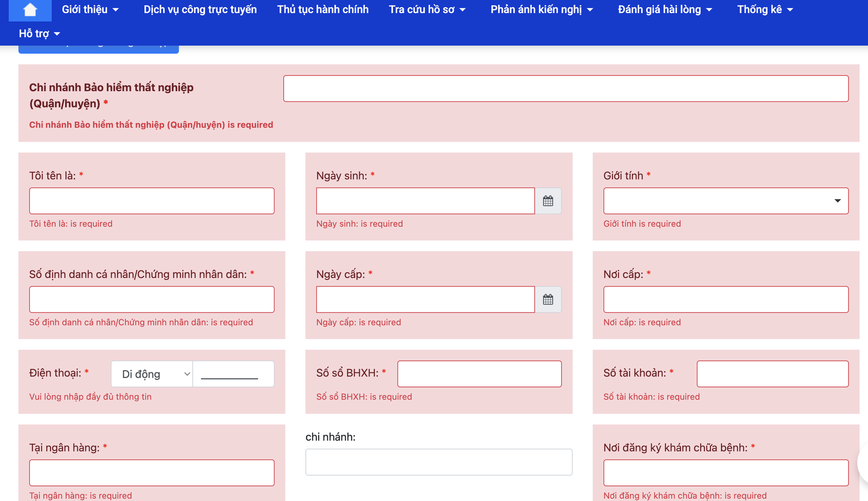
Task: Open the Di động phone type selector
Action: point(151,373)
